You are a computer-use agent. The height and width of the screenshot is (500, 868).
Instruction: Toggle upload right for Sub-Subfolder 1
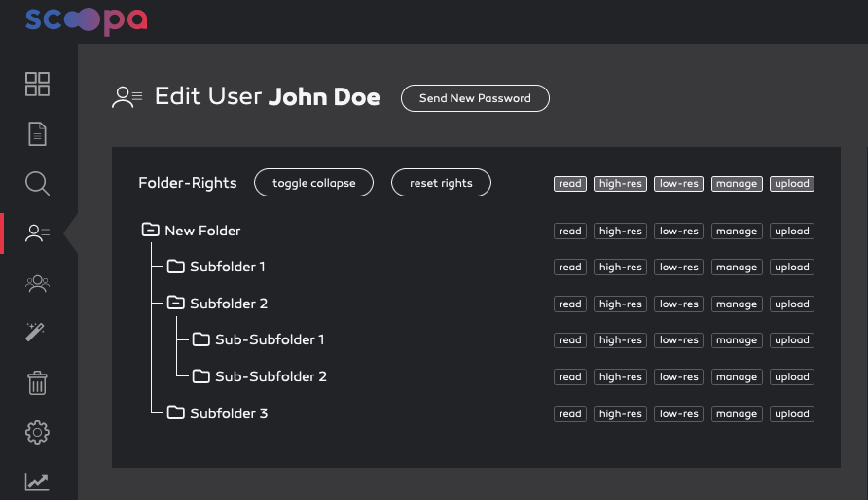pos(791,340)
